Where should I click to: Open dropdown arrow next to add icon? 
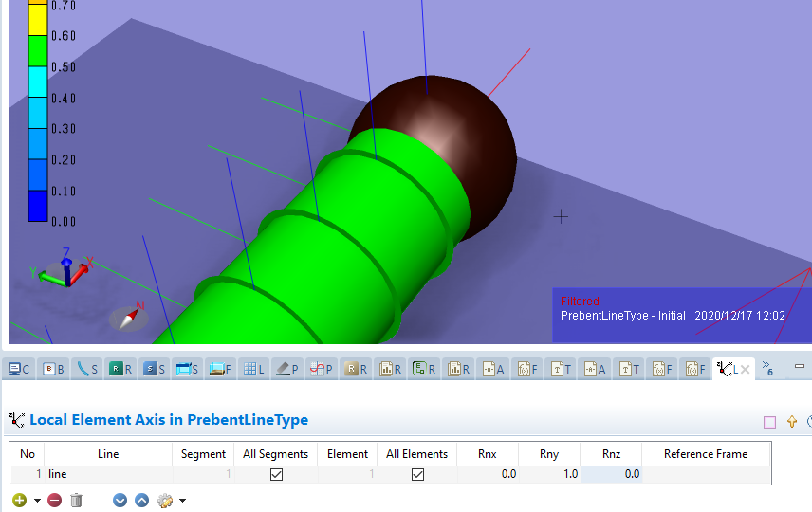click(x=37, y=501)
